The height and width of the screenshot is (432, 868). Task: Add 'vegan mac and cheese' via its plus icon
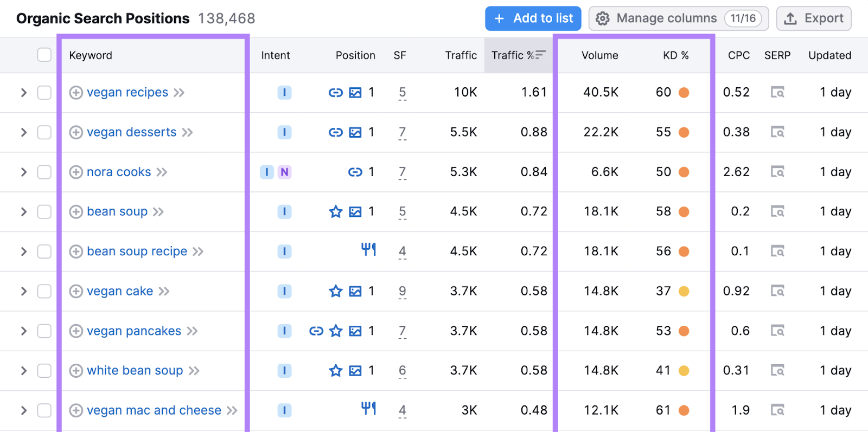pyautogui.click(x=76, y=411)
